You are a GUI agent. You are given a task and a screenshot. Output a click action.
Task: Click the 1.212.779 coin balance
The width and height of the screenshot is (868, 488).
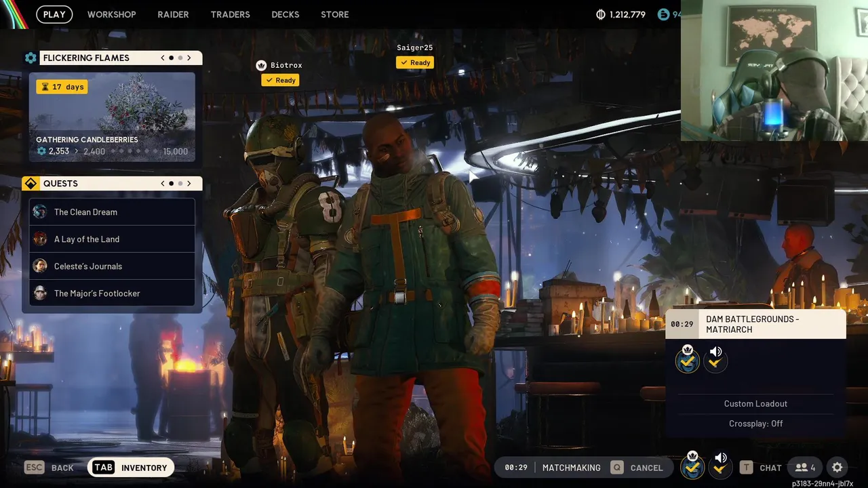pos(627,14)
